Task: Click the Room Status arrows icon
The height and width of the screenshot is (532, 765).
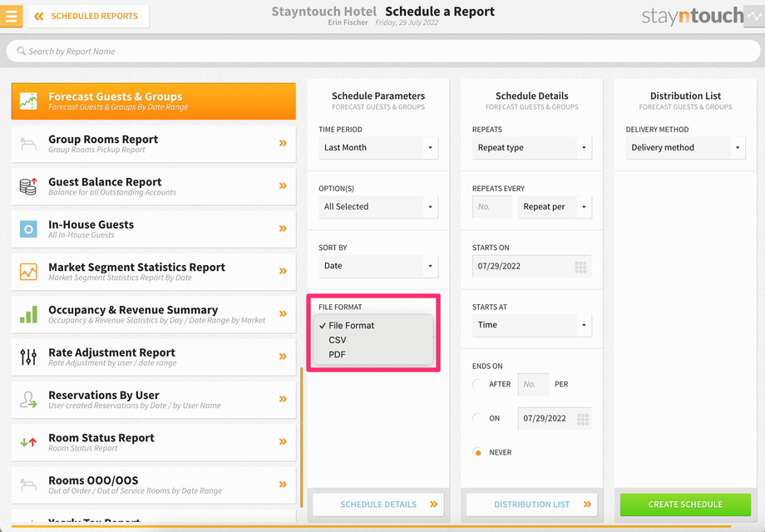Action: point(28,442)
